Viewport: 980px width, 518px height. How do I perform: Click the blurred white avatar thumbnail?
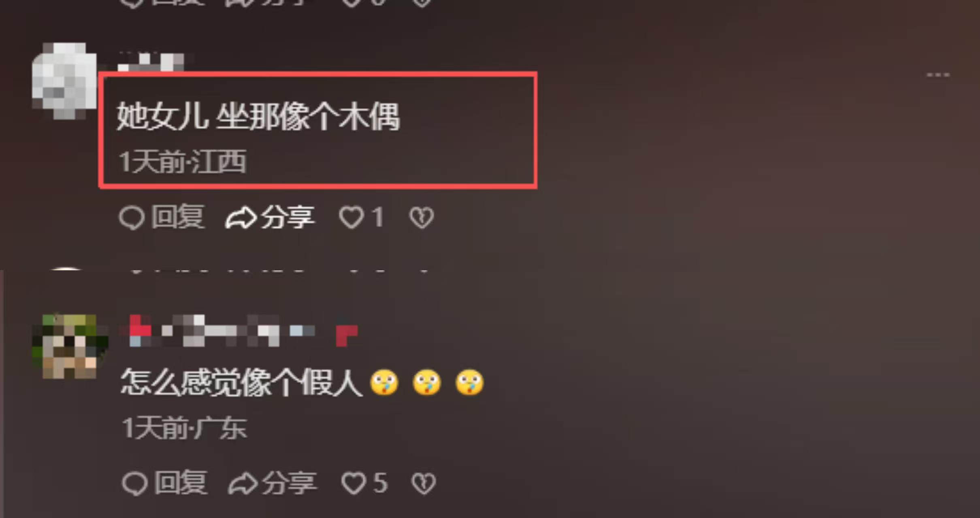[x=64, y=81]
